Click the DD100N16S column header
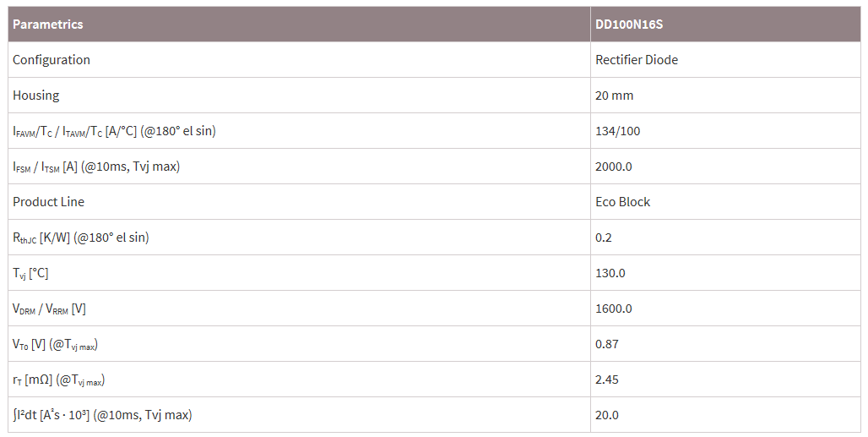Viewport: 868px width, 437px height. (x=629, y=25)
